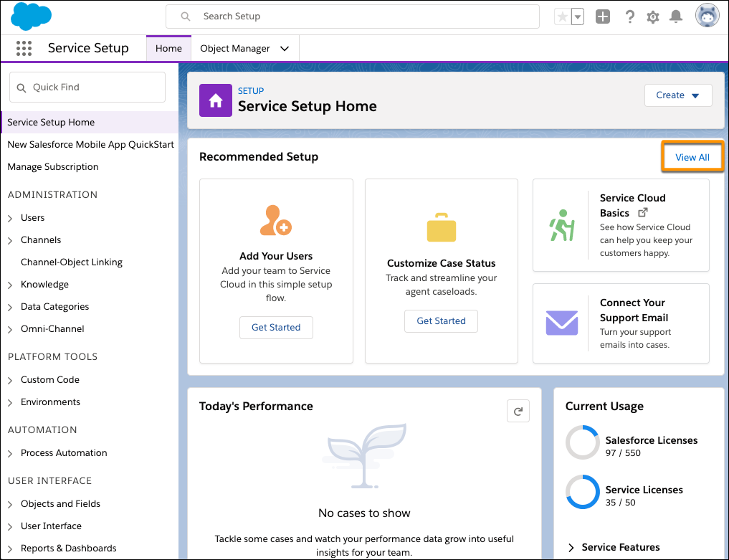Viewport: 729px width, 560px height.
Task: Expand the Knowledge node
Action: pyautogui.click(x=10, y=285)
